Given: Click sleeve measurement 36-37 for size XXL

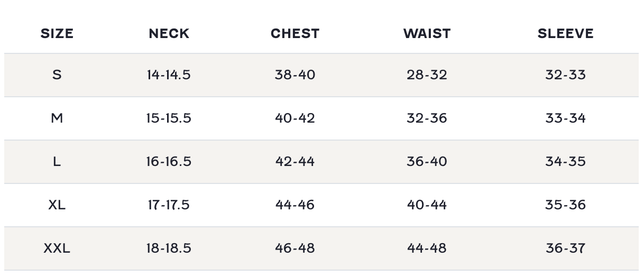Looking at the screenshot, I should (x=565, y=248).
